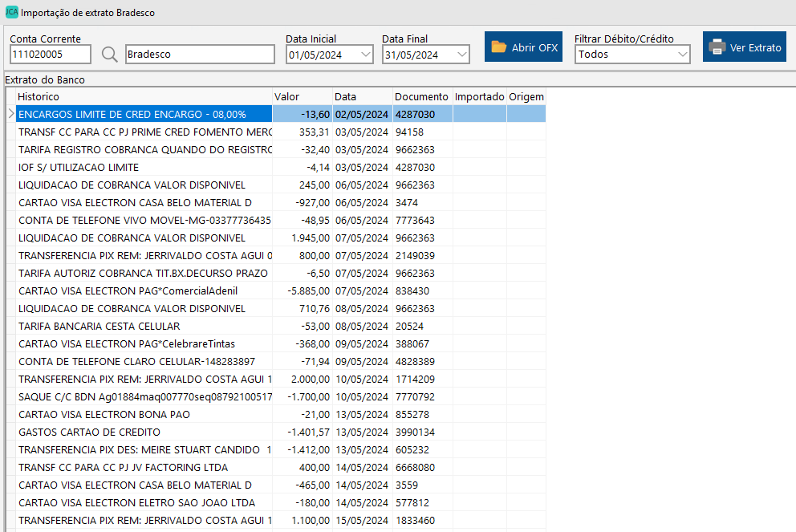
Task: Click the magnifier search icon beside Conta Corrente
Action: point(109,55)
